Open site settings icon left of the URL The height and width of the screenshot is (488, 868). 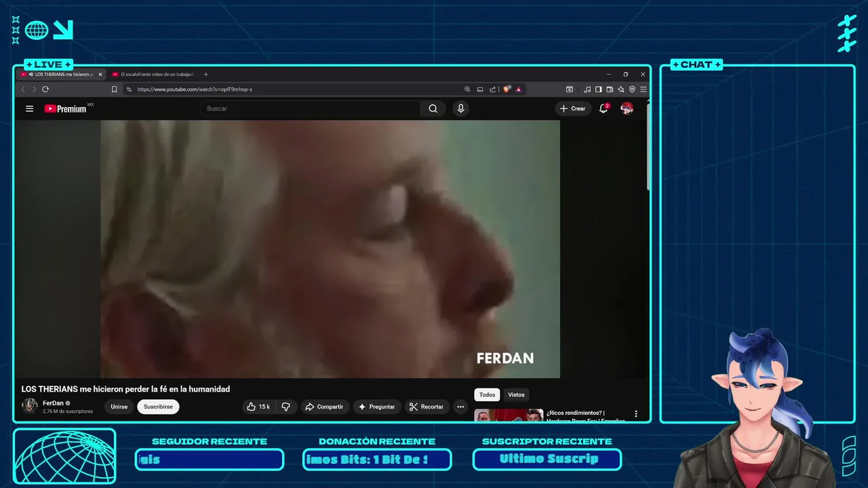pyautogui.click(x=129, y=89)
